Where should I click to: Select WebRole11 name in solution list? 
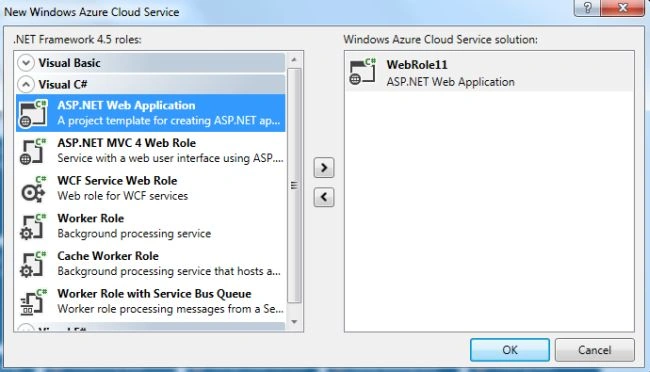[x=417, y=65]
